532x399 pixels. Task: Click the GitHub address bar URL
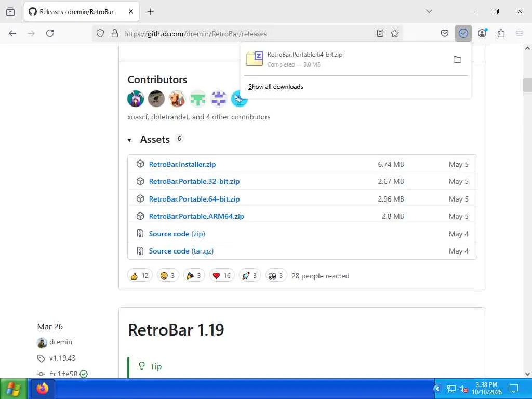click(x=195, y=34)
